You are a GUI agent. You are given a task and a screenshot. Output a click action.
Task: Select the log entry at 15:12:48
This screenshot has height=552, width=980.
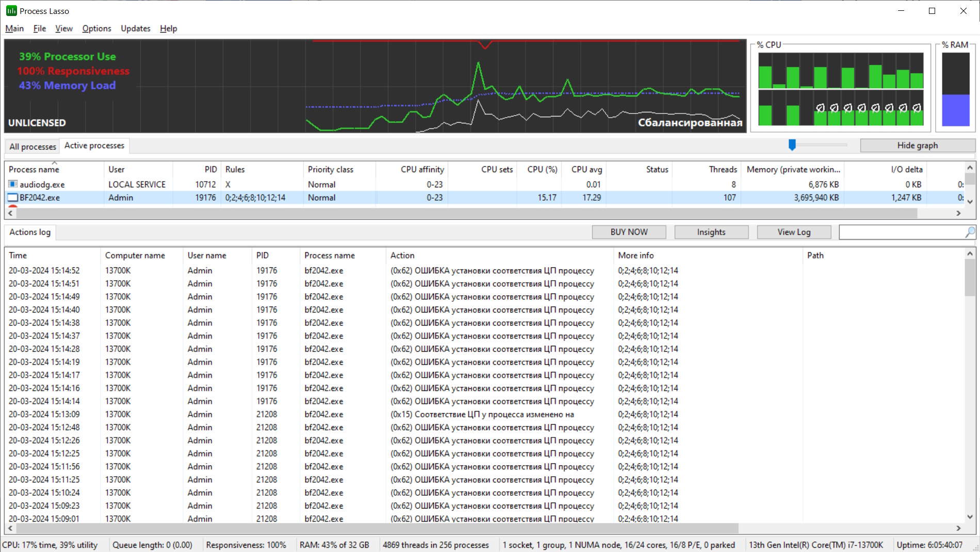[484, 427]
